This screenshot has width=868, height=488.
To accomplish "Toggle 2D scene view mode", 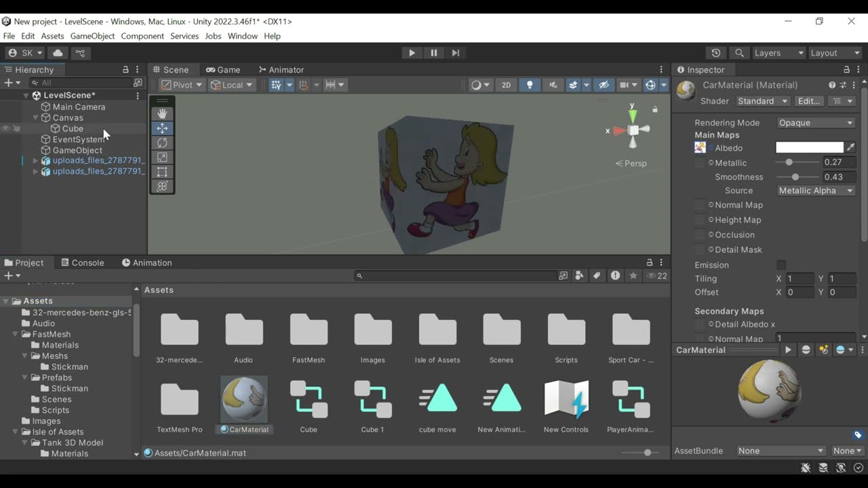I will [x=506, y=85].
